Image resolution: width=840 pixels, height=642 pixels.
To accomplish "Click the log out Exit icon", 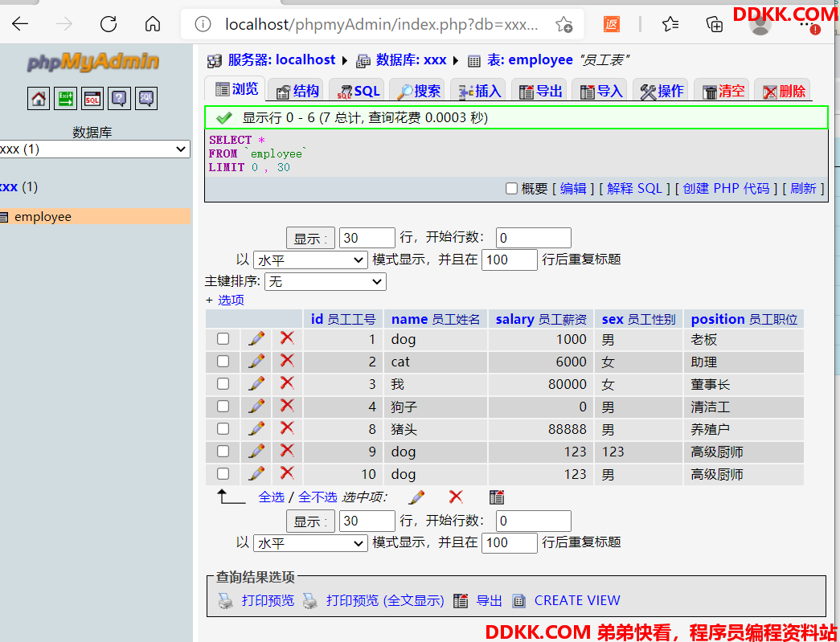I will point(65,99).
